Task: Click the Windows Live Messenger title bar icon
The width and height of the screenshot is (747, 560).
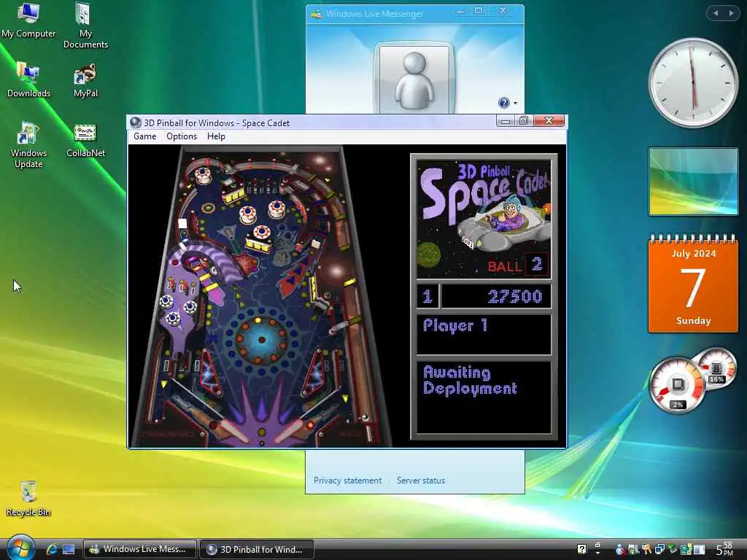Action: click(x=317, y=15)
